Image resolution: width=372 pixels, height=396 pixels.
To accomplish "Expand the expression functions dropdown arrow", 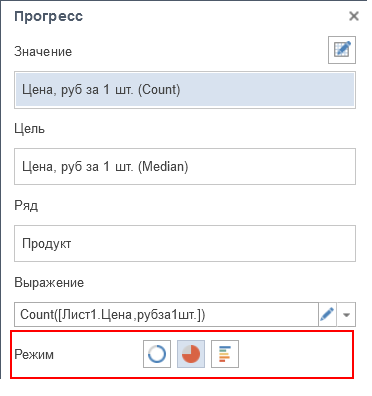I will tap(346, 314).
